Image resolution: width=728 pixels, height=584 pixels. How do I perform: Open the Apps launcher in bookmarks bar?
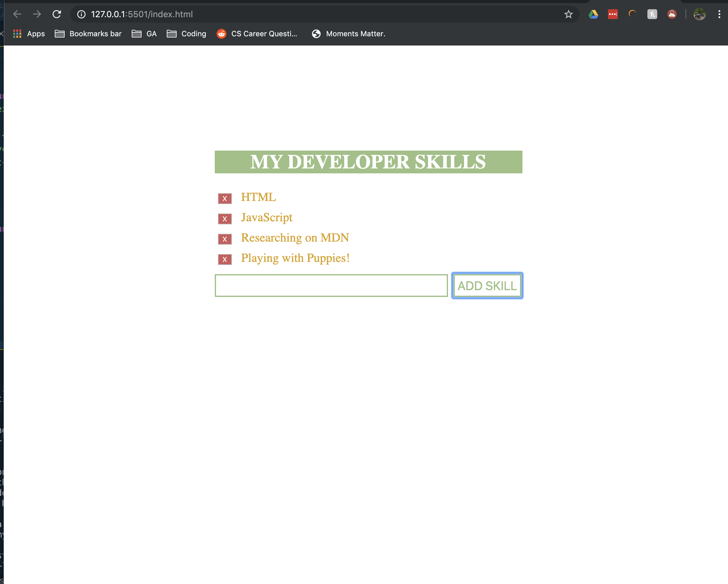(x=29, y=34)
